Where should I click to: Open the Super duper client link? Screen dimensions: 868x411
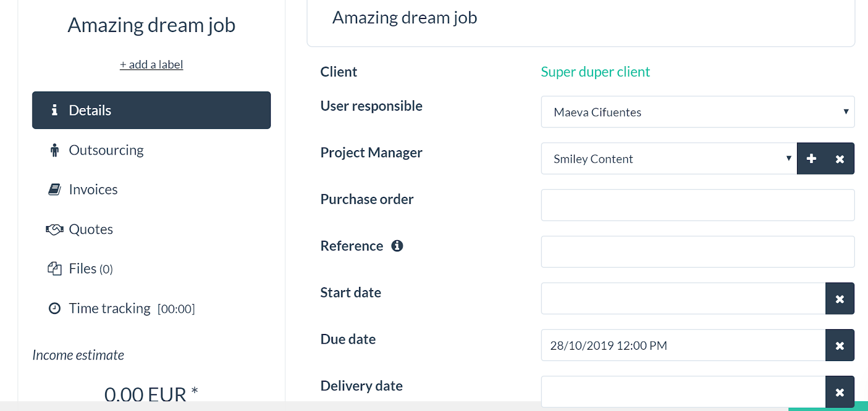(595, 72)
